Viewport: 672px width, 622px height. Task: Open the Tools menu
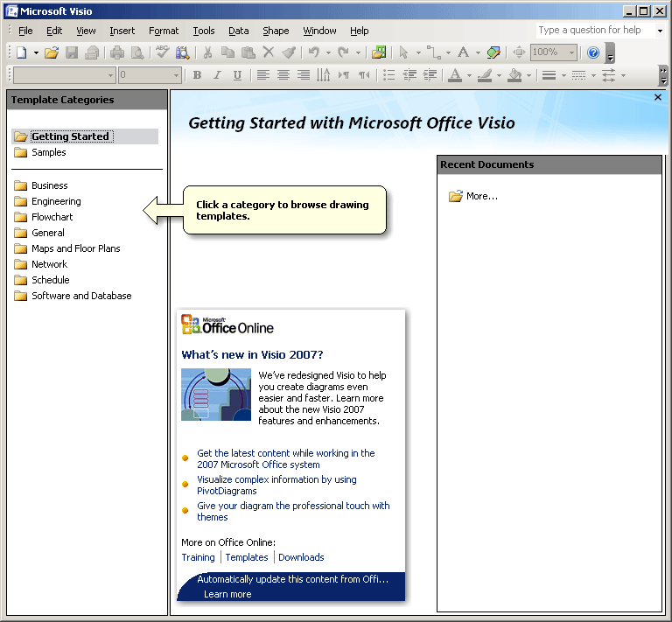(204, 31)
